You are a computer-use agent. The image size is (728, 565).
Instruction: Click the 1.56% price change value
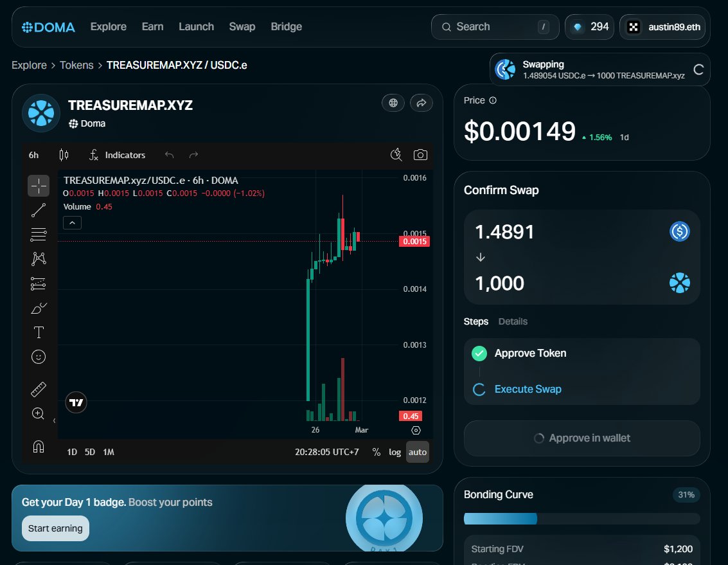[x=600, y=138]
